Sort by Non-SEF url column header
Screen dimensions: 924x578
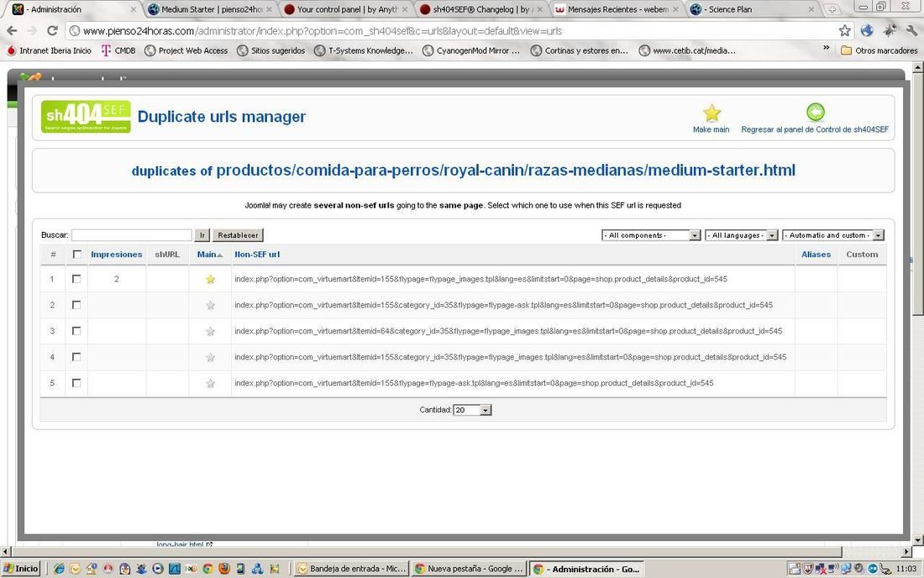(257, 255)
